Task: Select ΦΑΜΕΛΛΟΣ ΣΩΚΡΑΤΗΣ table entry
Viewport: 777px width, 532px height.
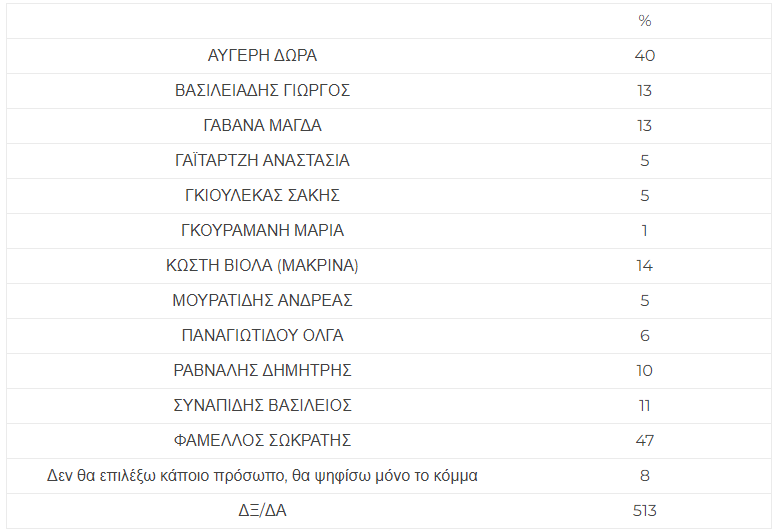Action: 262,441
